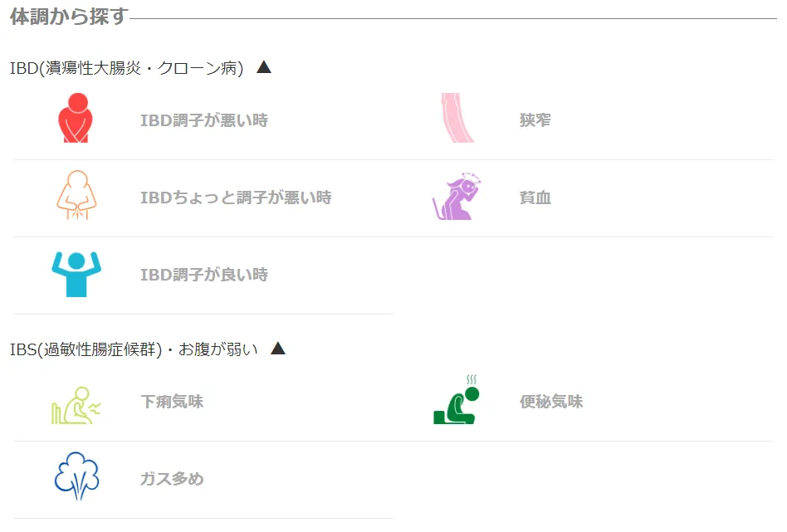Viewport: 787px width, 532px height.
Task: Click the light green diarrhea figure icon
Action: click(x=76, y=404)
